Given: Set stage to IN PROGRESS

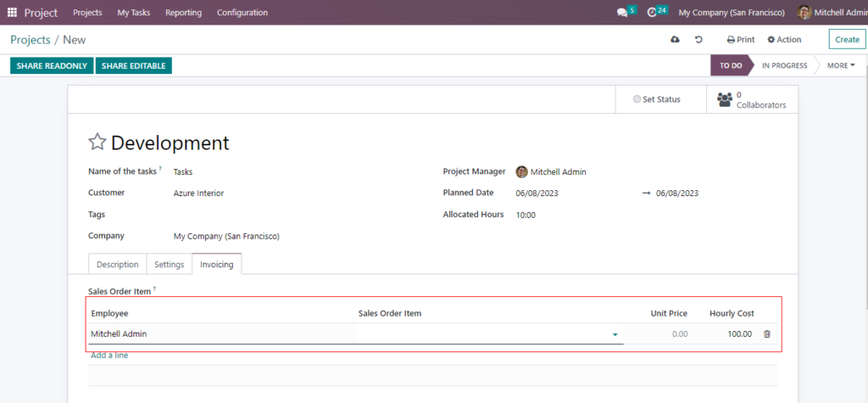Looking at the screenshot, I should pos(783,65).
